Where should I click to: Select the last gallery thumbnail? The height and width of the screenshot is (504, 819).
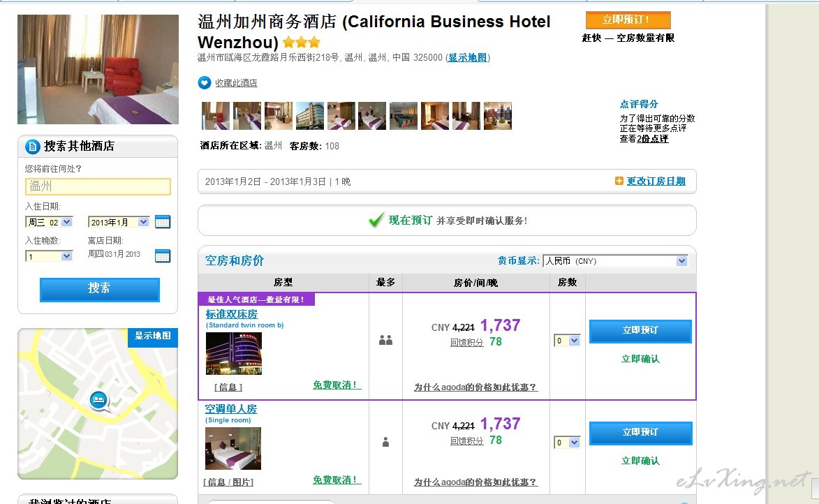click(498, 116)
